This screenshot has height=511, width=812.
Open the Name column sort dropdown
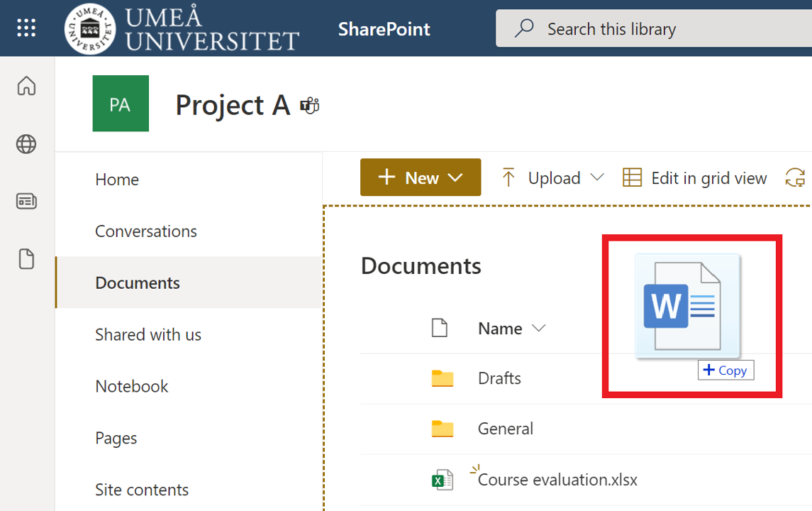point(538,328)
